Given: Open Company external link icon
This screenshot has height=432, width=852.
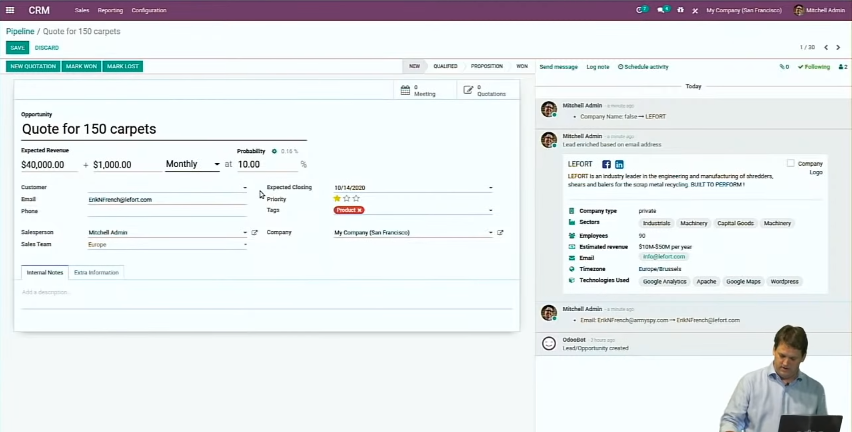Looking at the screenshot, I should [x=500, y=233].
